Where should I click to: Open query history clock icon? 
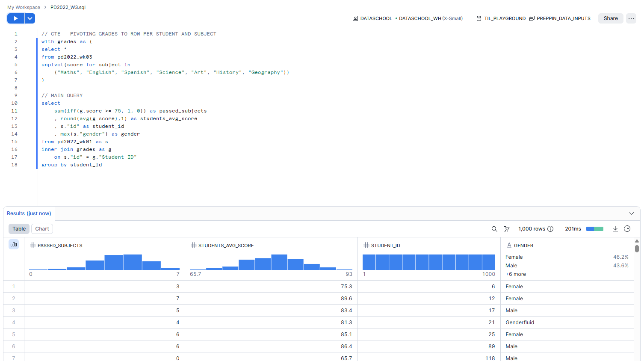pos(627,229)
